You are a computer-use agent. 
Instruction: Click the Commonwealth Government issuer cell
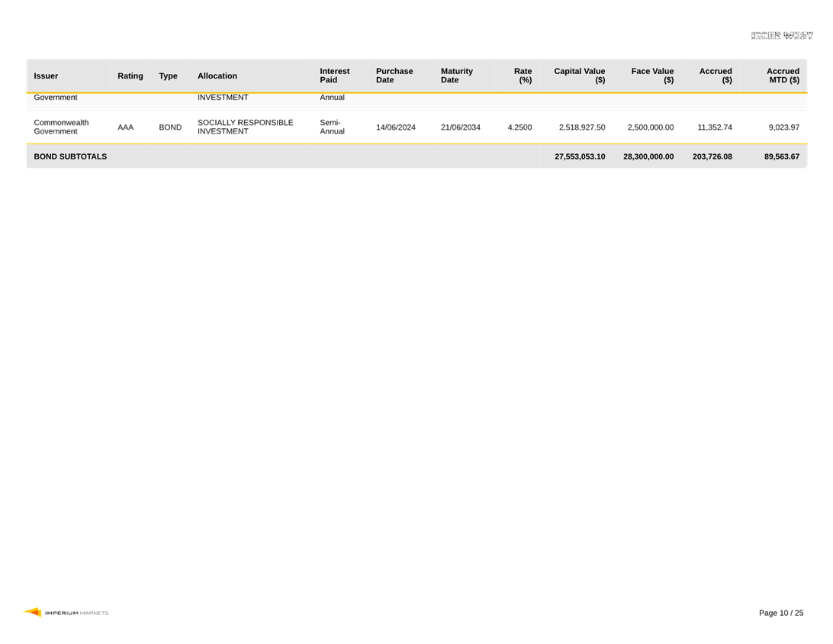click(61, 127)
